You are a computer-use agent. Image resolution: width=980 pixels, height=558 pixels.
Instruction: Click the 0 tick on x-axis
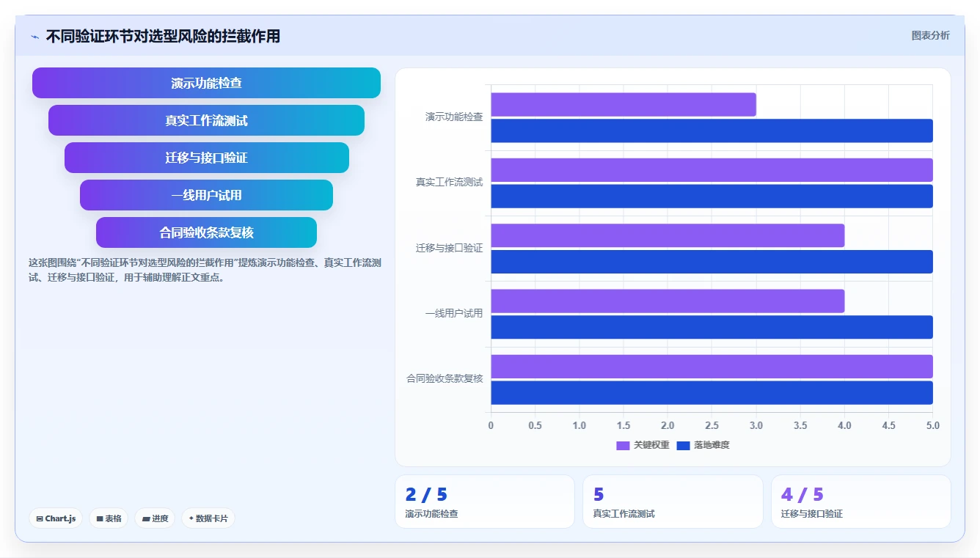pos(491,425)
